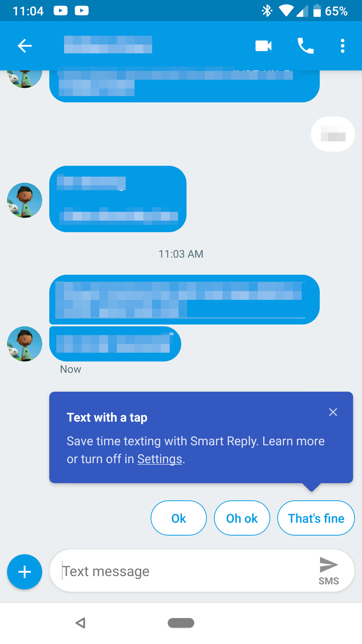Go back using the arrow icon
Image resolution: width=362 pixels, height=644 pixels.
[x=25, y=46]
